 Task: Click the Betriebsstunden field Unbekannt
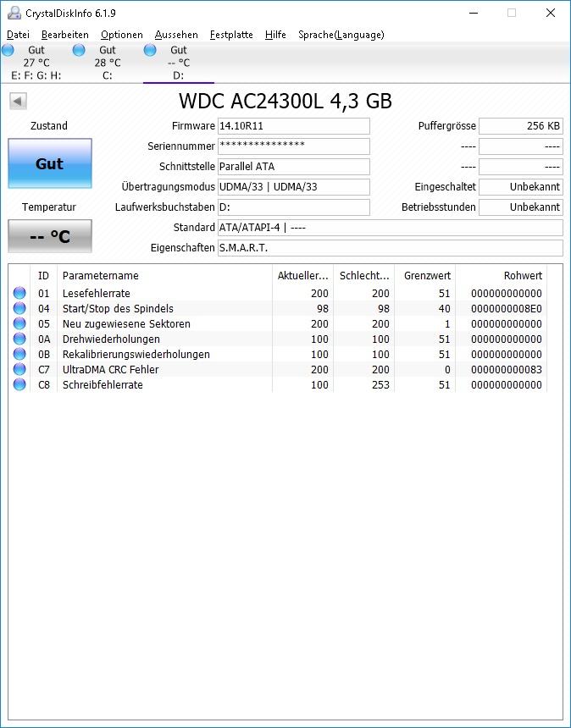(521, 207)
